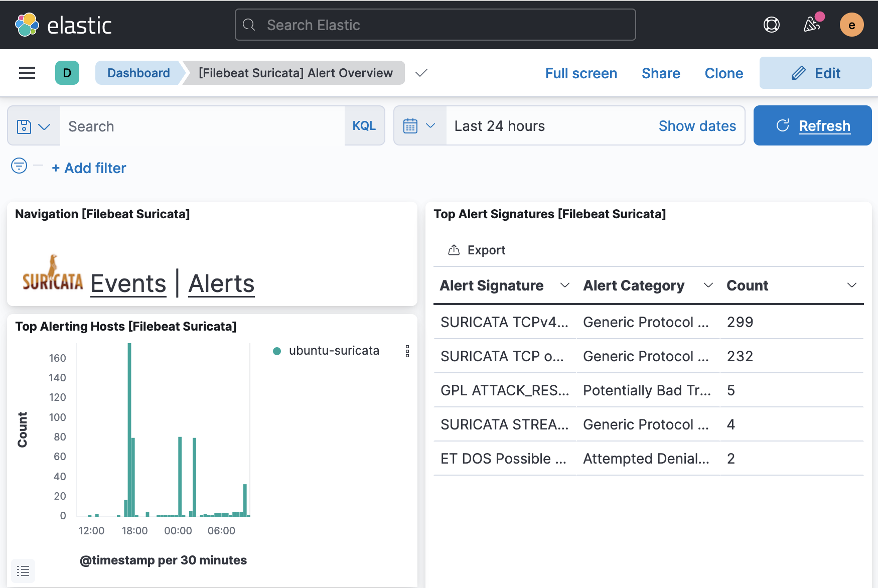Viewport: 878px width, 588px height.
Task: Add a new filter
Action: [x=89, y=168]
